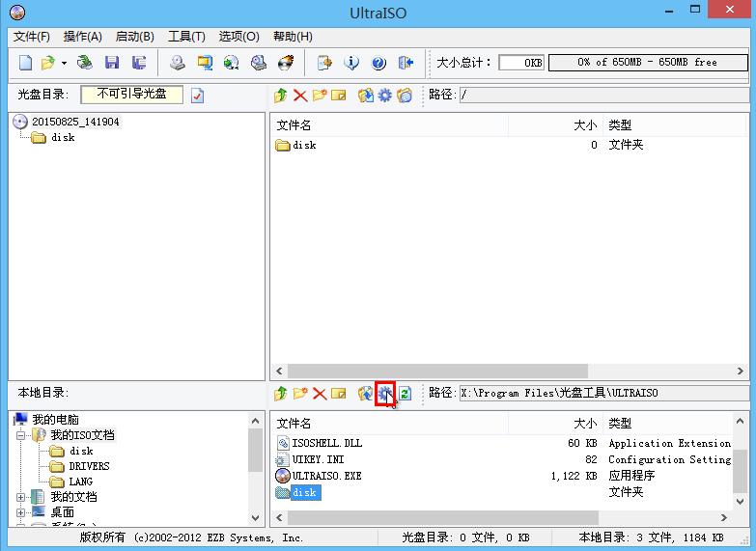Click the Add Files icon in the image toolbar
The width and height of the screenshot is (756, 551).
(x=366, y=96)
